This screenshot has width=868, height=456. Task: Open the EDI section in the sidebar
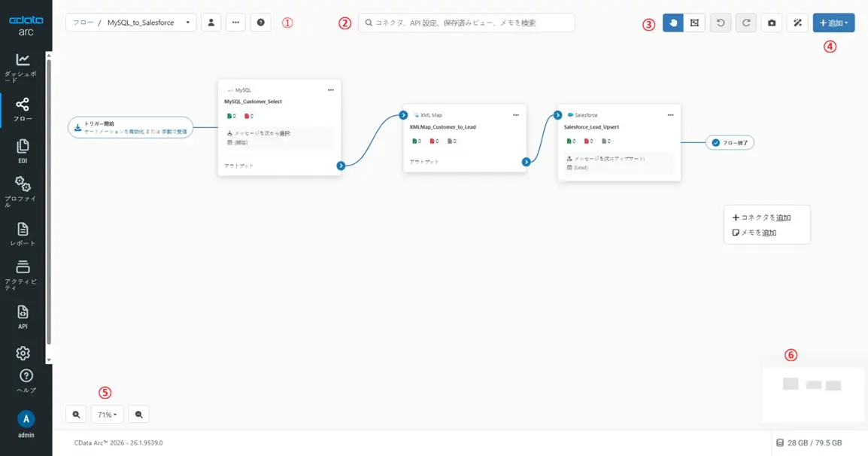point(23,150)
